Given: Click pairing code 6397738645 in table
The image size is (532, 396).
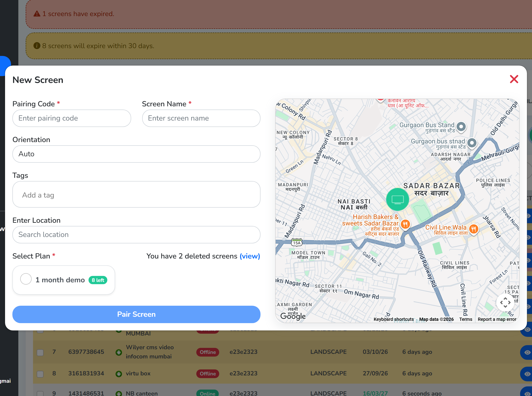Looking at the screenshot, I should pos(86,352).
